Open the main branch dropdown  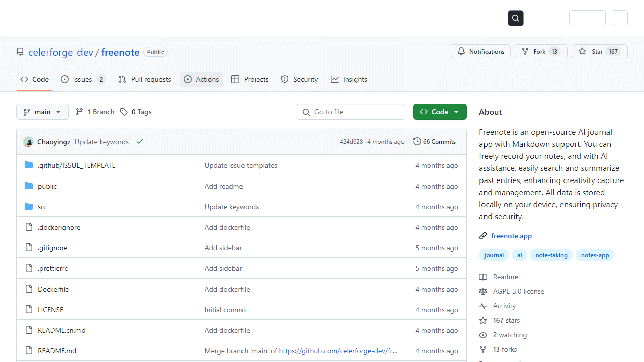point(42,112)
